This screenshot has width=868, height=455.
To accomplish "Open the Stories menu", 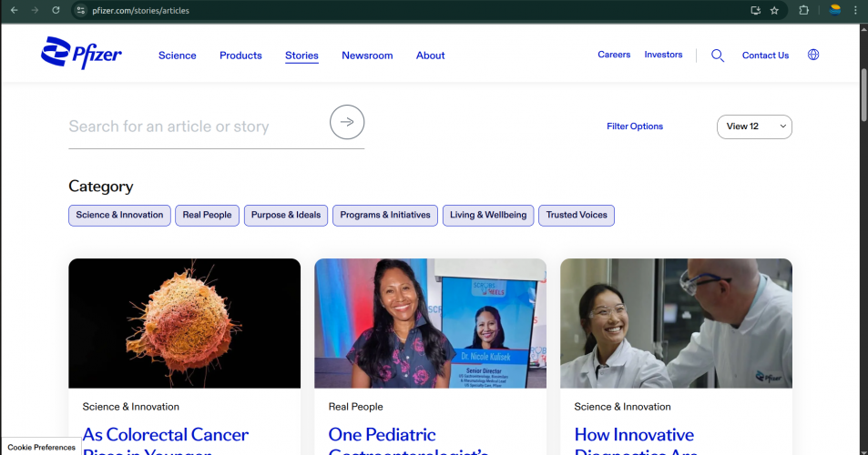I will [301, 56].
